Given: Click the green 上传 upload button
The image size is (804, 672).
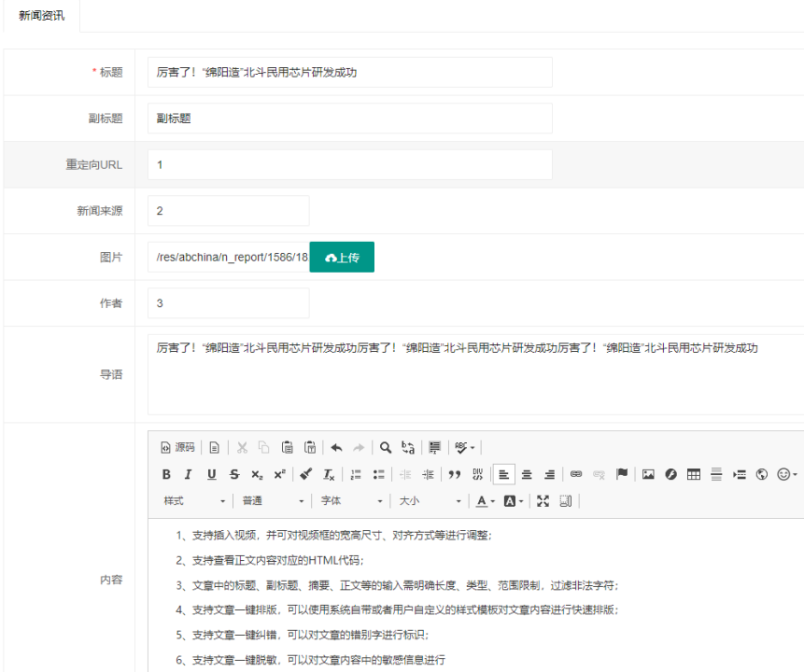Looking at the screenshot, I should [x=342, y=258].
